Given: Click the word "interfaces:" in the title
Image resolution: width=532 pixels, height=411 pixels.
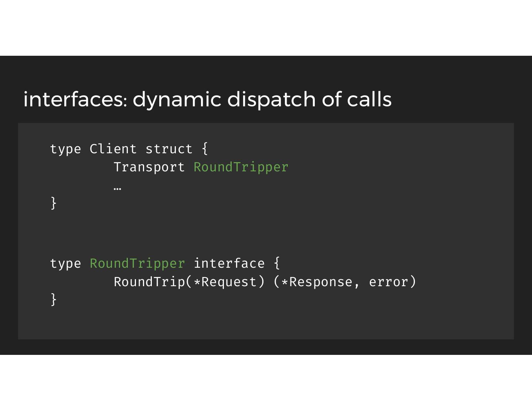Looking at the screenshot, I should [x=75, y=99].
